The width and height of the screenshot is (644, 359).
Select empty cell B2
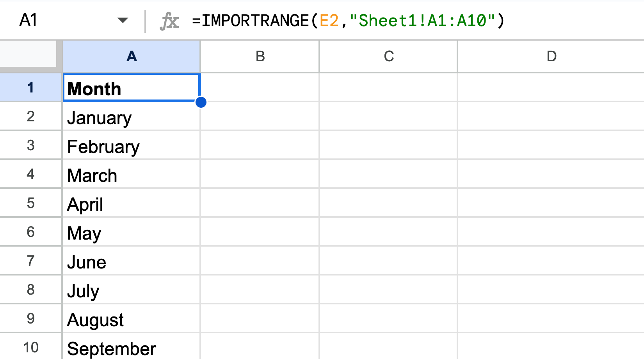(260, 116)
